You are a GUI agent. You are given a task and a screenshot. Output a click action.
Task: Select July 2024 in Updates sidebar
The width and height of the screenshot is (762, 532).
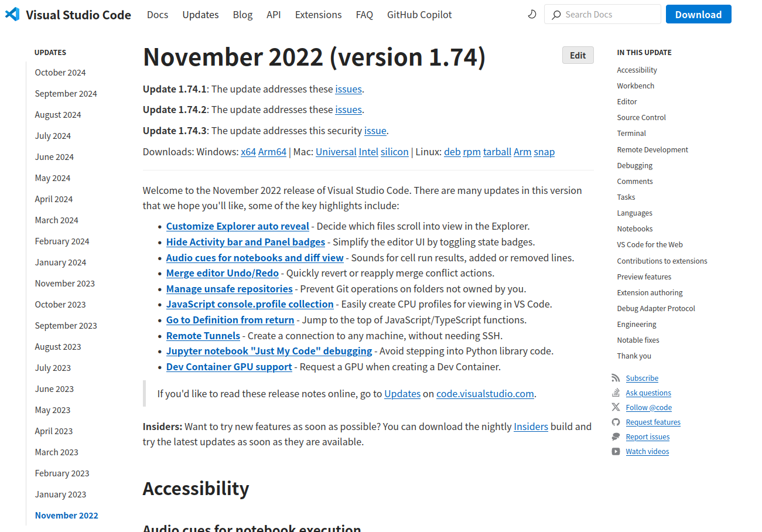[x=53, y=136]
